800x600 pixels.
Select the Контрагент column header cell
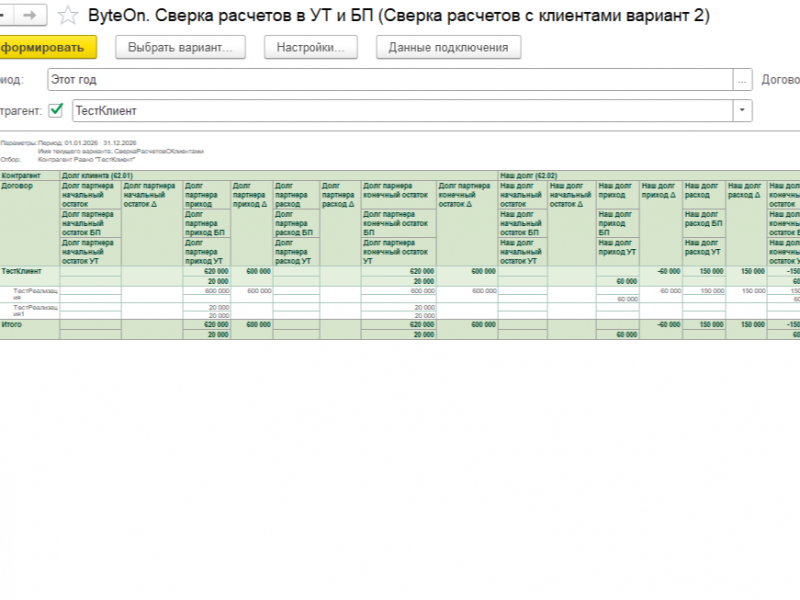click(x=30, y=176)
